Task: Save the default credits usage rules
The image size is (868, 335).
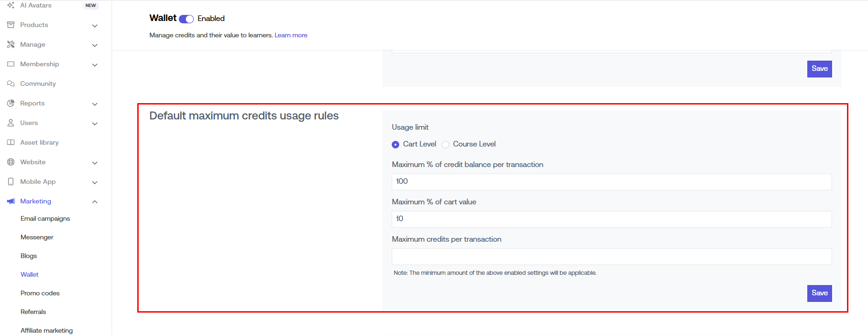Action: [x=819, y=293]
